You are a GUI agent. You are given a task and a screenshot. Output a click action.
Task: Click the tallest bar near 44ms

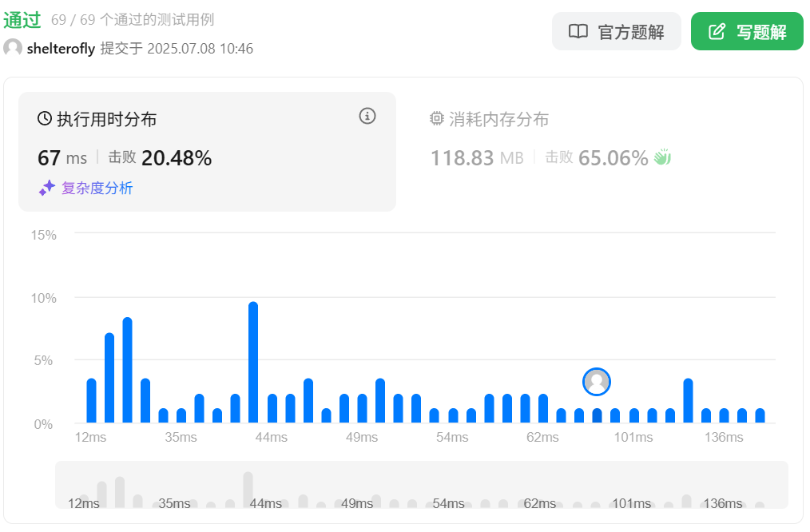tap(253, 362)
